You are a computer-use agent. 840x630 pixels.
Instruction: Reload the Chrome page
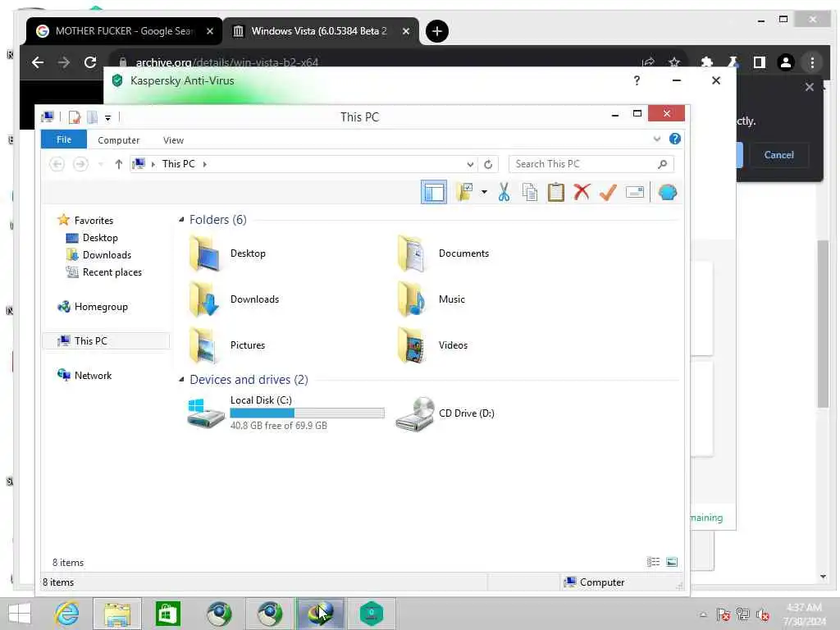[x=90, y=62]
